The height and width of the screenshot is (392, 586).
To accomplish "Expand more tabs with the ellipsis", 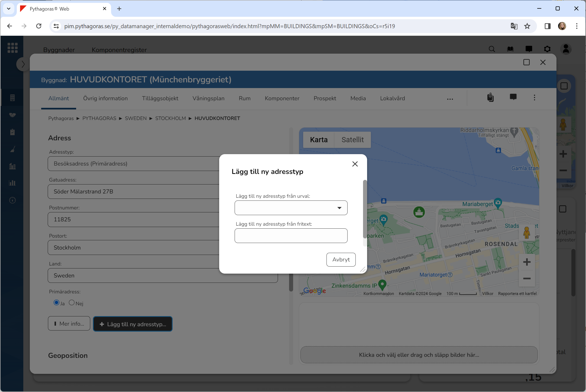I will pos(450,99).
